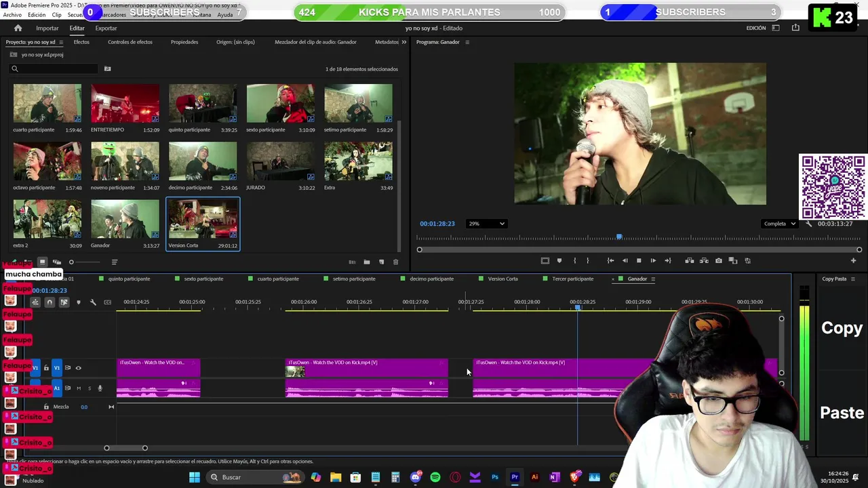Image resolution: width=868 pixels, height=488 pixels.
Task: Click the trash Clear icon in Project panel
Action: (396, 262)
